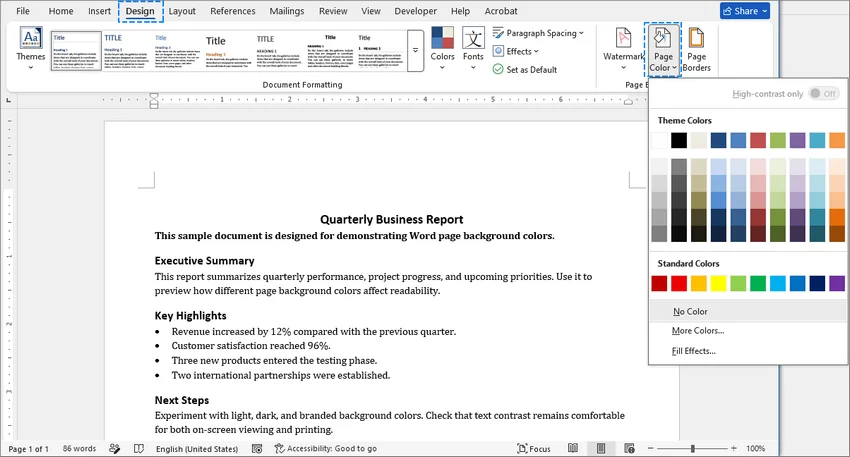
Task: Click the Page 1 of 1 indicator
Action: click(28, 449)
